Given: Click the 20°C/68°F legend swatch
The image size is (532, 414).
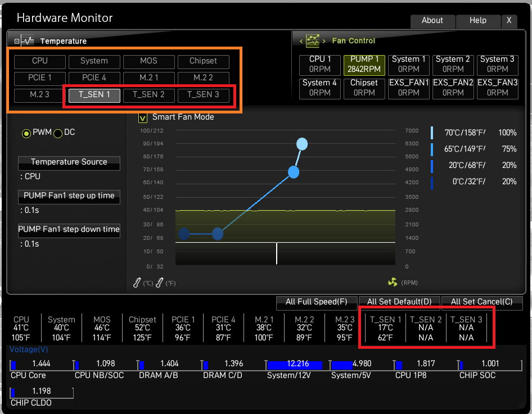Looking at the screenshot, I should click(432, 166).
